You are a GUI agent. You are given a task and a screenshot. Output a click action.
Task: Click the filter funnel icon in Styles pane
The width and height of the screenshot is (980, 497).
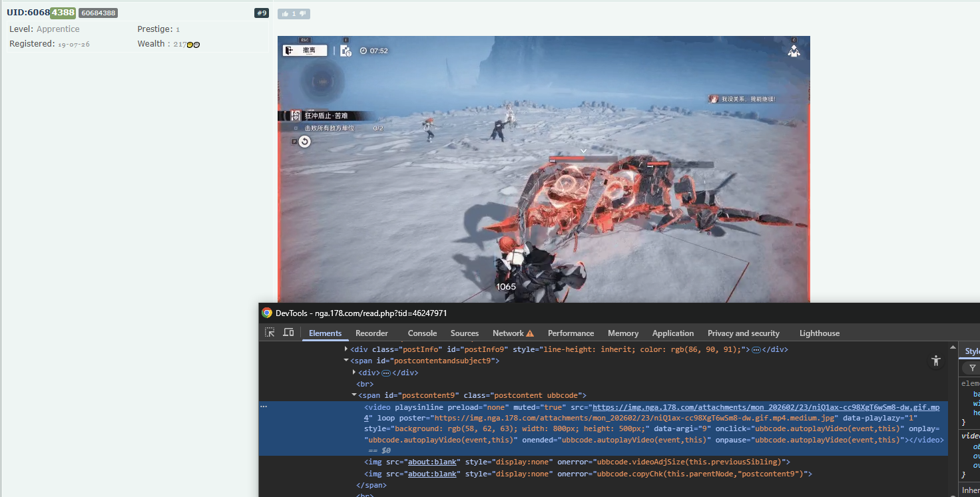[973, 368]
